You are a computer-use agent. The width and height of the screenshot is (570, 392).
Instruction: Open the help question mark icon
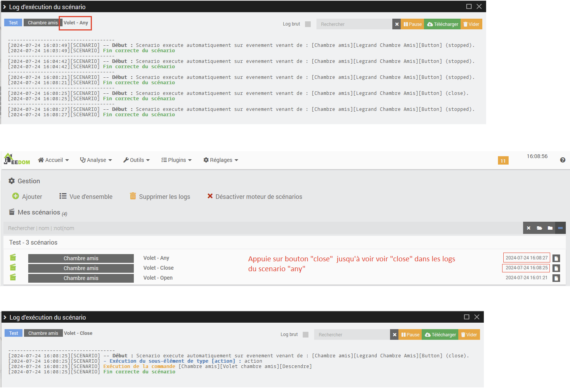563,160
